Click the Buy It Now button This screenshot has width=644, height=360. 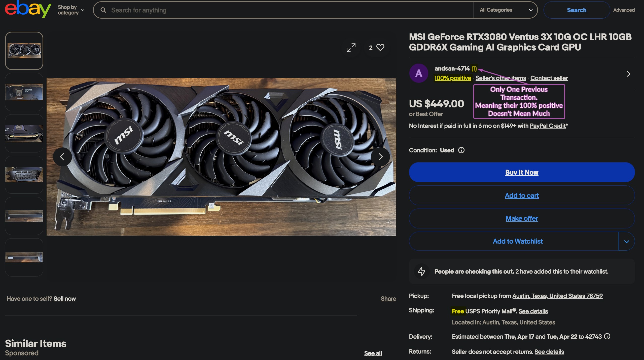click(x=522, y=172)
